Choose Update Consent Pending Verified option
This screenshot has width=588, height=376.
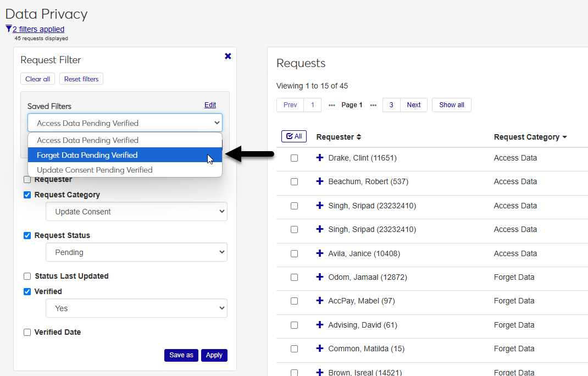click(x=125, y=170)
